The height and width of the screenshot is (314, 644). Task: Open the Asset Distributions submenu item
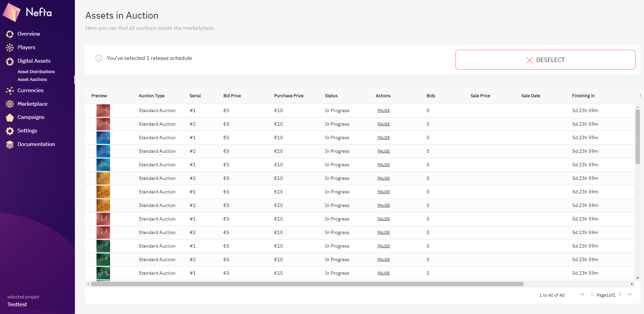(x=36, y=72)
